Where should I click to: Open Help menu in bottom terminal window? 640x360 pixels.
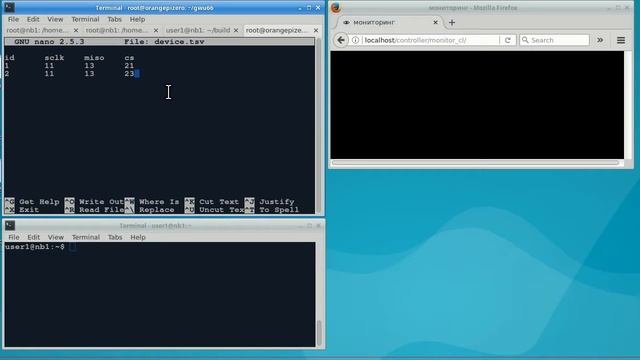point(138,237)
